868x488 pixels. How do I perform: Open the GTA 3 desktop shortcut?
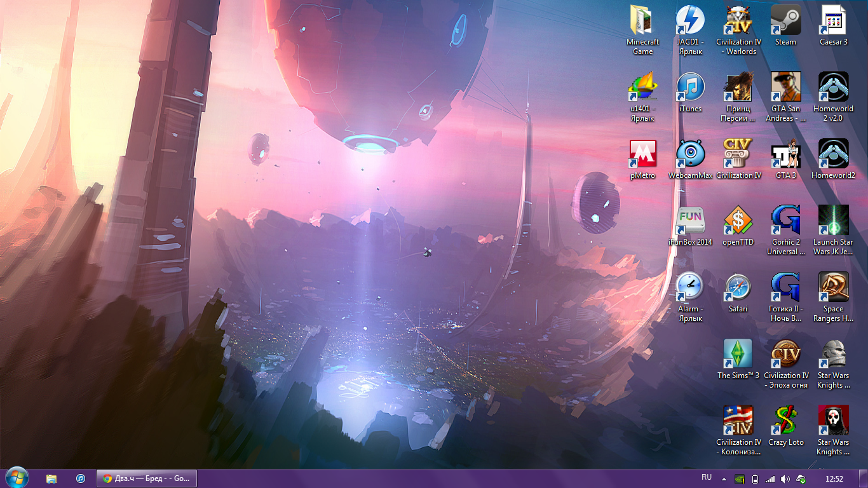tap(785, 159)
